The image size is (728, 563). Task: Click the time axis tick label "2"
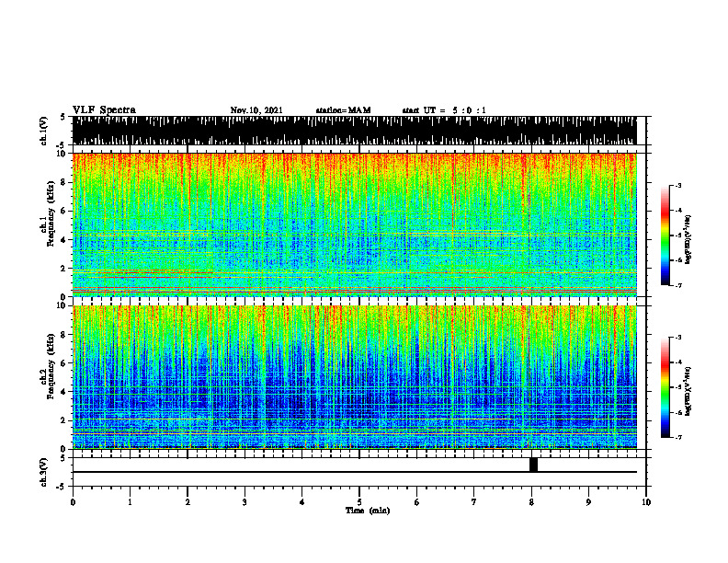point(188,502)
